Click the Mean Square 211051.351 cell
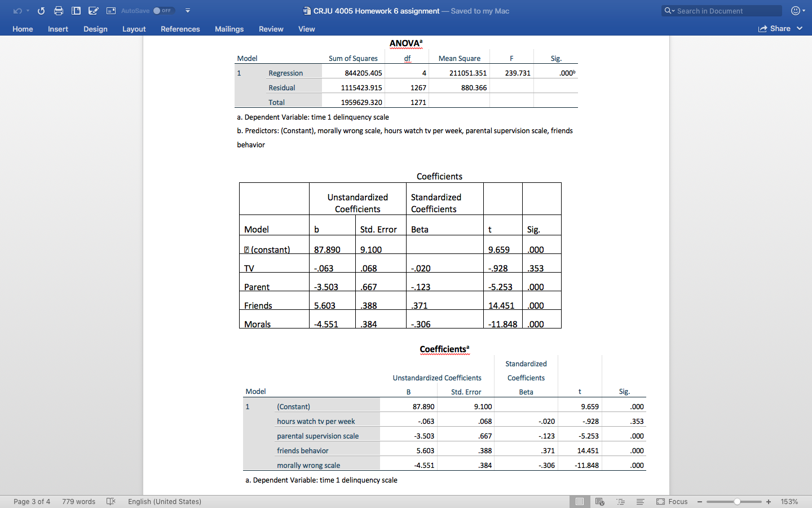Screen dimensions: 812x508 (468, 73)
